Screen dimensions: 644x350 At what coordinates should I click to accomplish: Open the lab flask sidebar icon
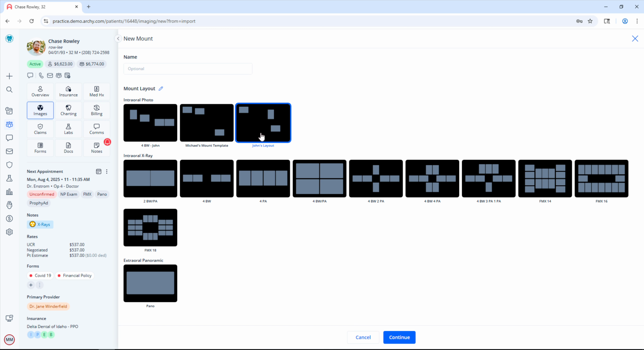(x=9, y=178)
